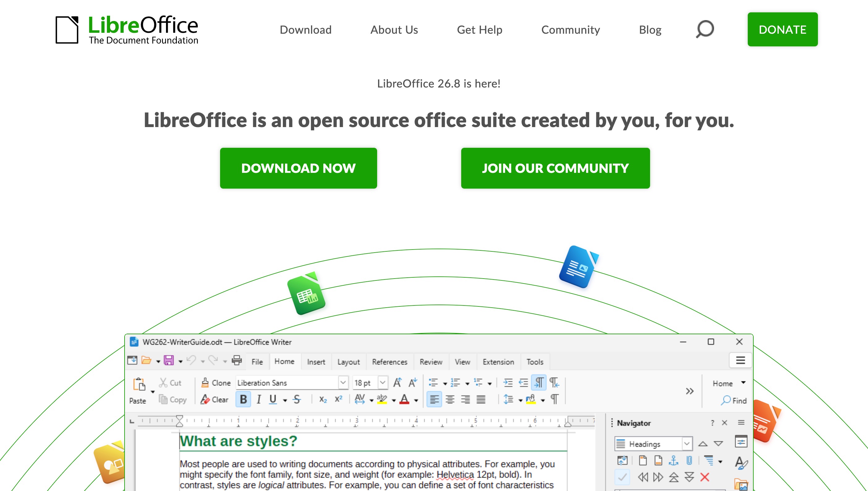
Task: Apply the yellow highlighting color swatch
Action: (381, 399)
